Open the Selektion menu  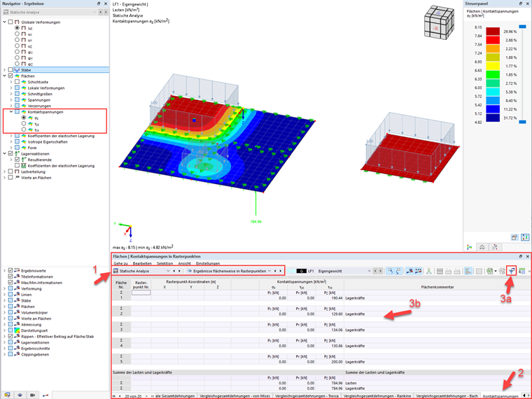[165, 263]
